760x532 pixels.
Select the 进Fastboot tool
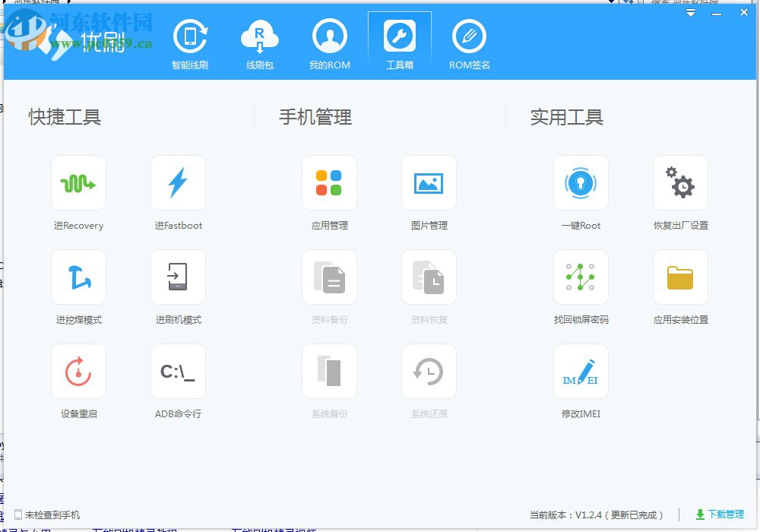click(x=178, y=192)
